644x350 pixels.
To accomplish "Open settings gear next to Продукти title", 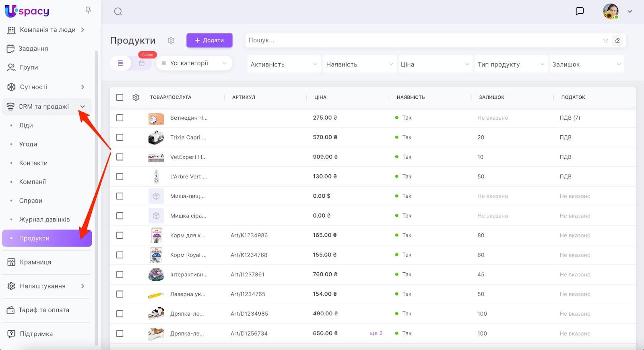I will tap(171, 40).
